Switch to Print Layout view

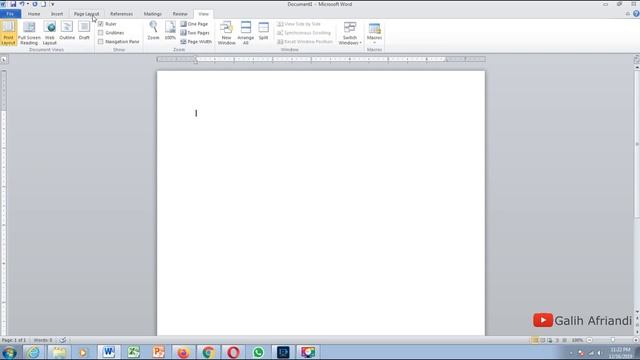8,33
